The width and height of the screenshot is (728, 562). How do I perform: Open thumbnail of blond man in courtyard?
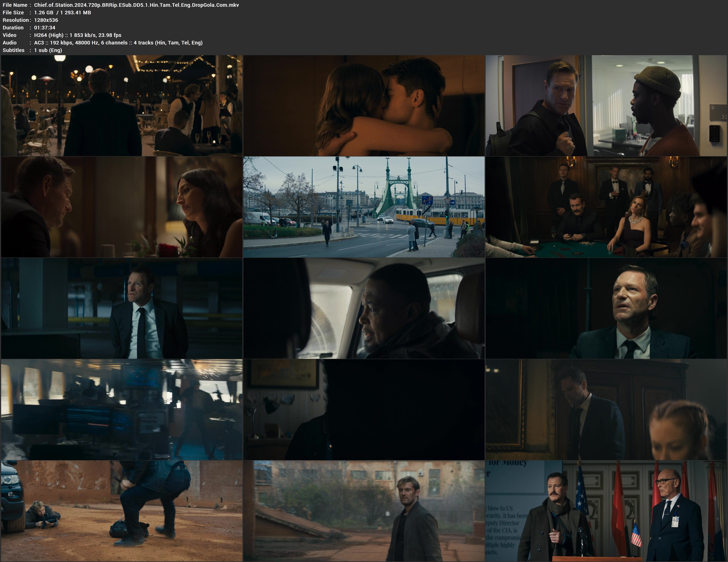point(364,511)
